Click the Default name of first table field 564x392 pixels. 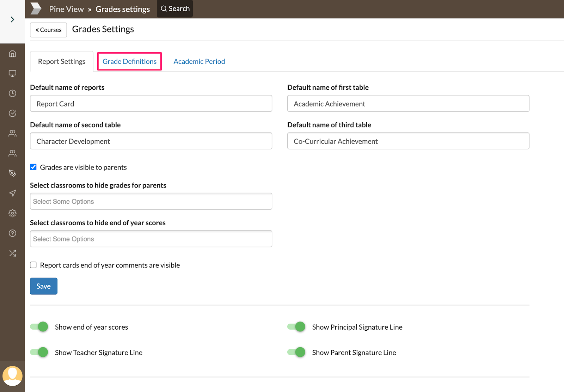click(408, 104)
